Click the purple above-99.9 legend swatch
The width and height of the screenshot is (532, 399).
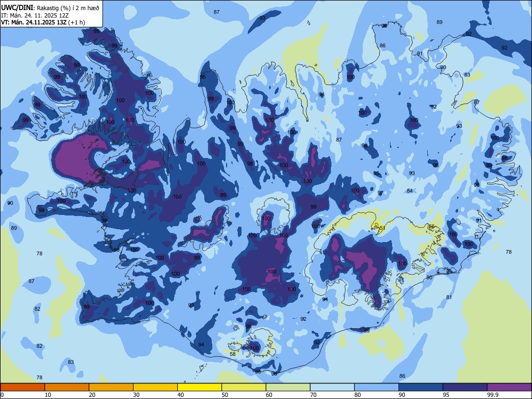(509, 387)
